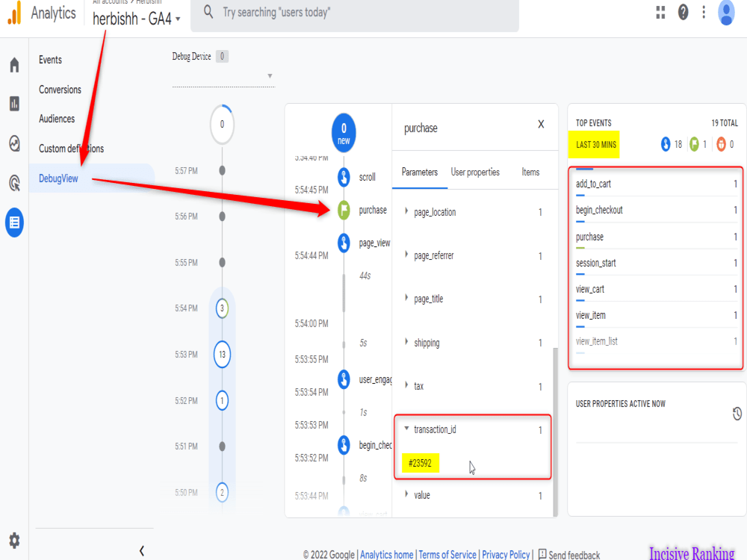Image resolution: width=747 pixels, height=560 pixels.
Task: Click the green conversions count icon
Action: coord(694,144)
